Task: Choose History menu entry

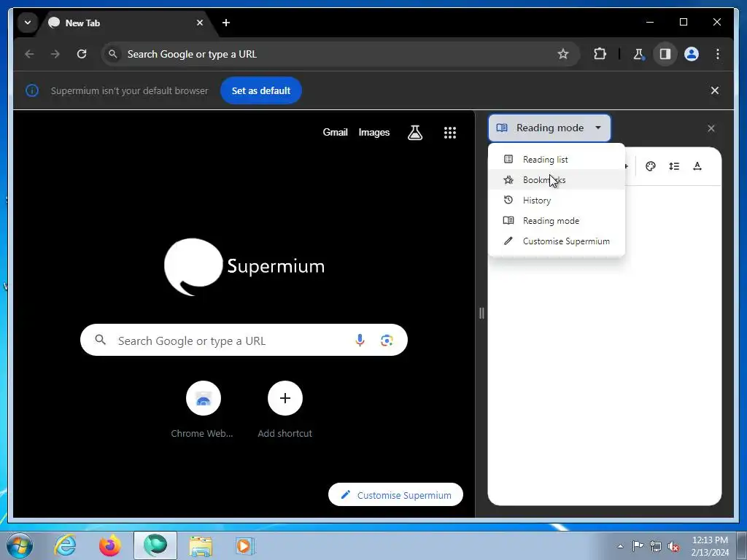Action: coord(557,201)
